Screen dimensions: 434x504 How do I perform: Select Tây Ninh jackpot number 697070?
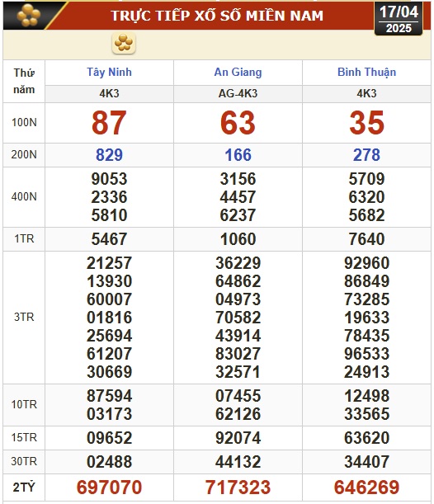coord(109,487)
